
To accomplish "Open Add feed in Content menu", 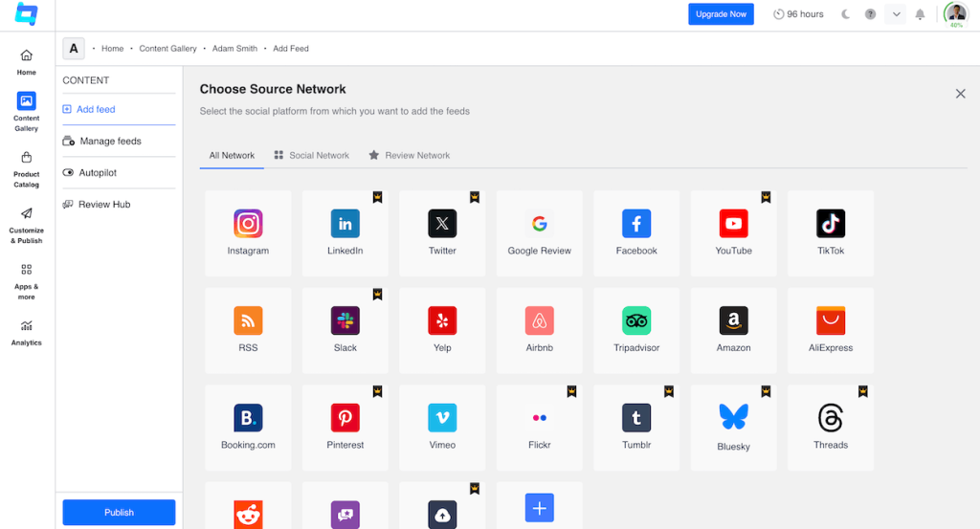I will coord(119,109).
